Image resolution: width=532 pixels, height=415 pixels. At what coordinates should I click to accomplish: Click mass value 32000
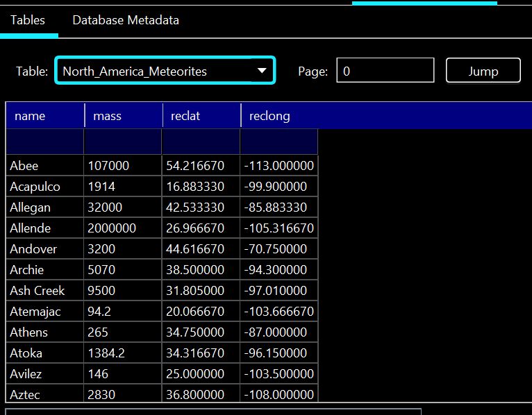click(123, 207)
